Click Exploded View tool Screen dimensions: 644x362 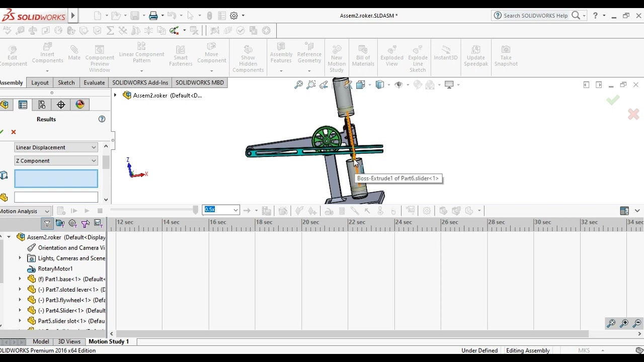click(x=392, y=55)
